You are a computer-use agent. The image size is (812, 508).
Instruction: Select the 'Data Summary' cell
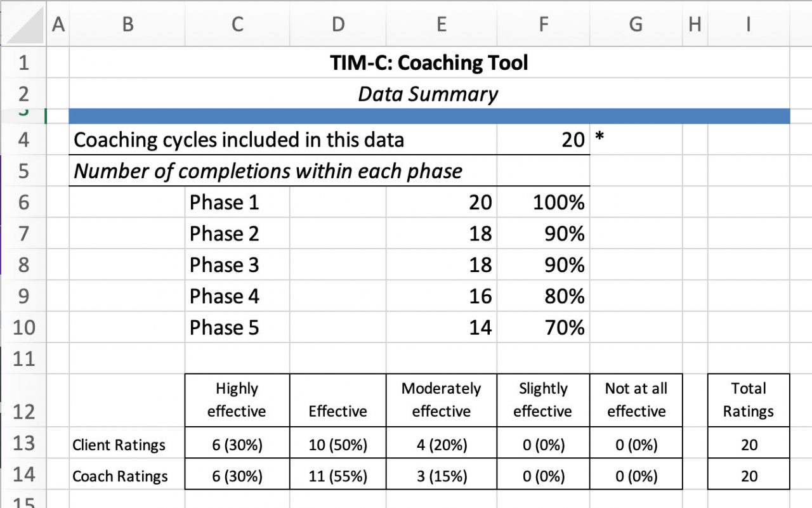[429, 94]
